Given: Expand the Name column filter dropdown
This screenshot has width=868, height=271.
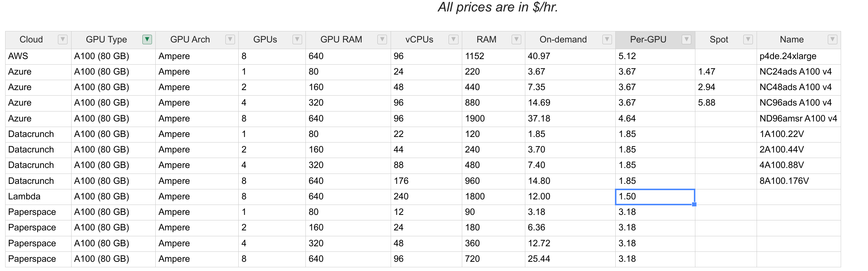Looking at the screenshot, I should point(833,40).
